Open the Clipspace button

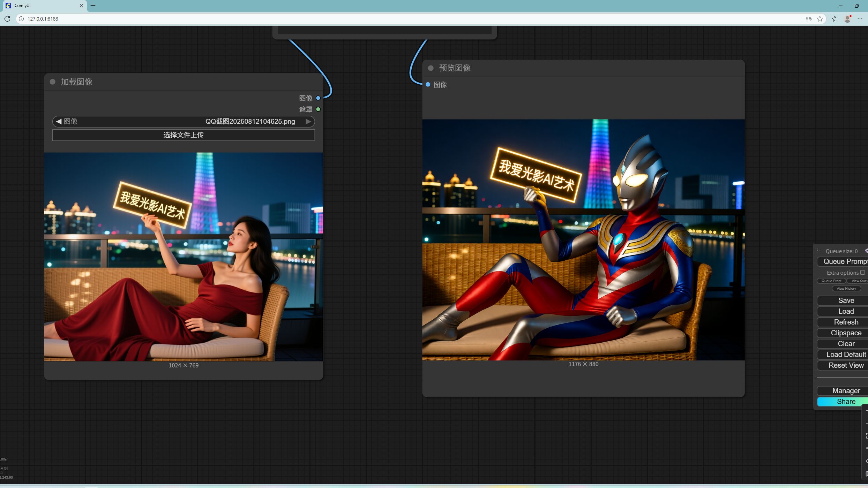pos(843,333)
